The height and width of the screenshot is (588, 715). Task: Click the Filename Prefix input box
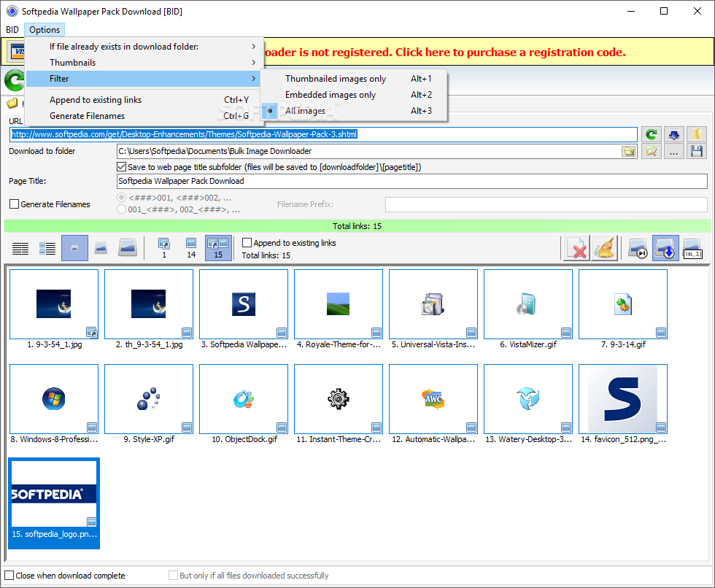(546, 204)
